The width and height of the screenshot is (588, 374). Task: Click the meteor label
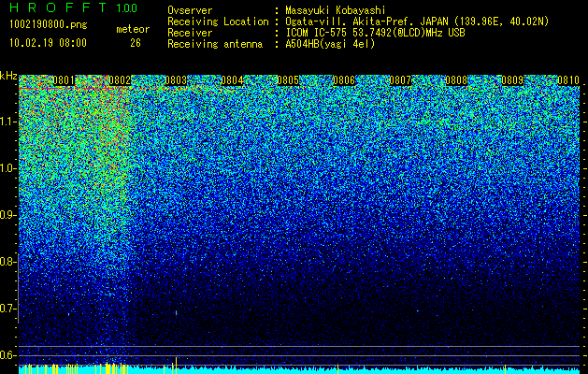(x=133, y=29)
